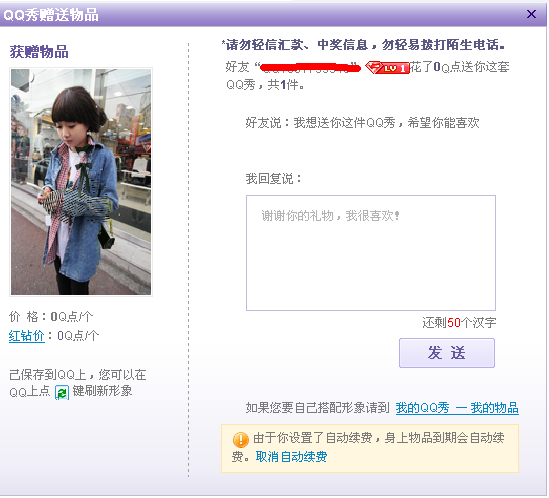Close the QQ秀赠送物品 dialog
Screen dimensions: 549x498
coord(531,14)
